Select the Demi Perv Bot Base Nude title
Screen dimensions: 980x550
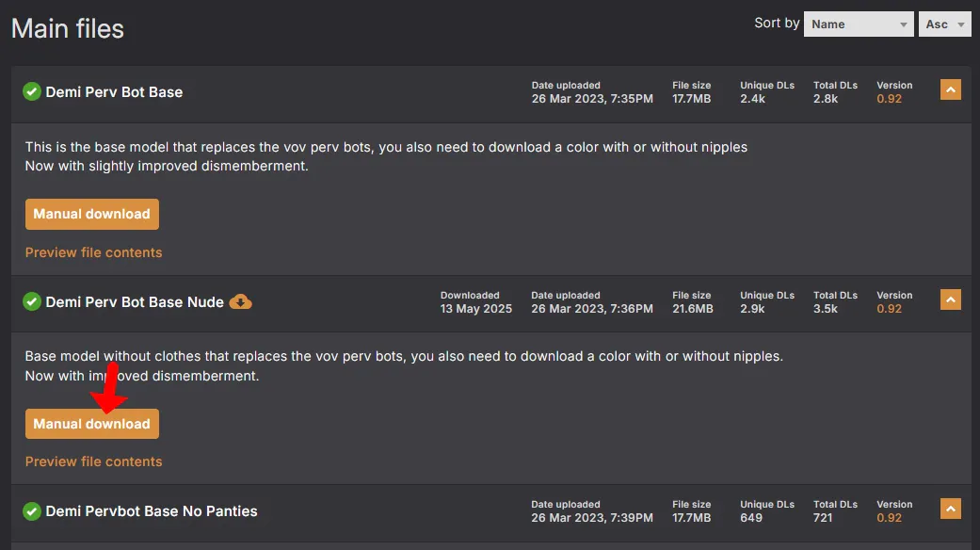click(135, 302)
